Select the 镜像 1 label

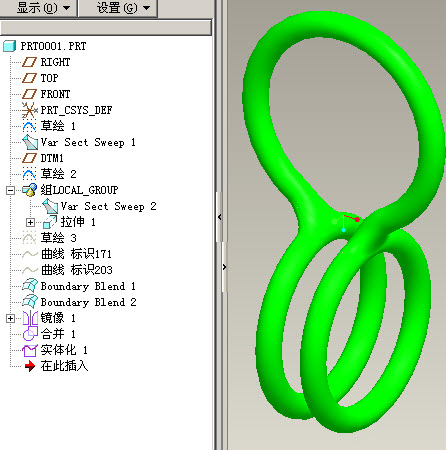coord(58,318)
